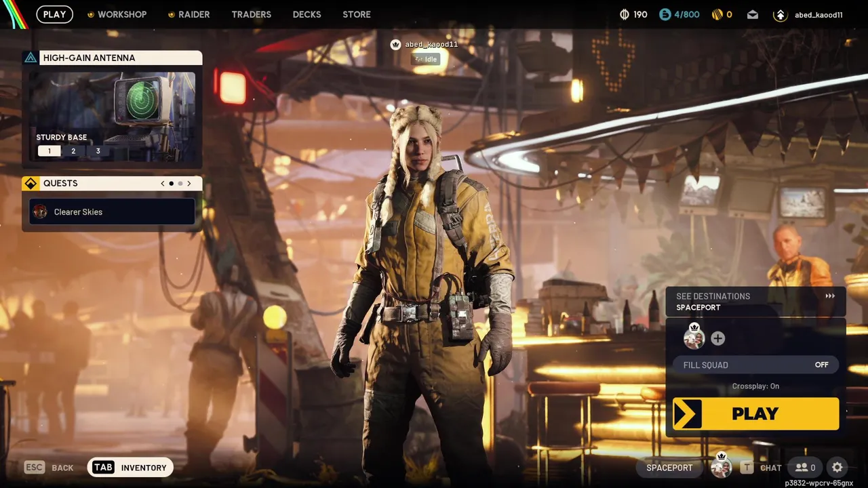Click abed_kaood11 name above character
Image resolution: width=868 pixels, height=488 pixels.
click(x=431, y=45)
